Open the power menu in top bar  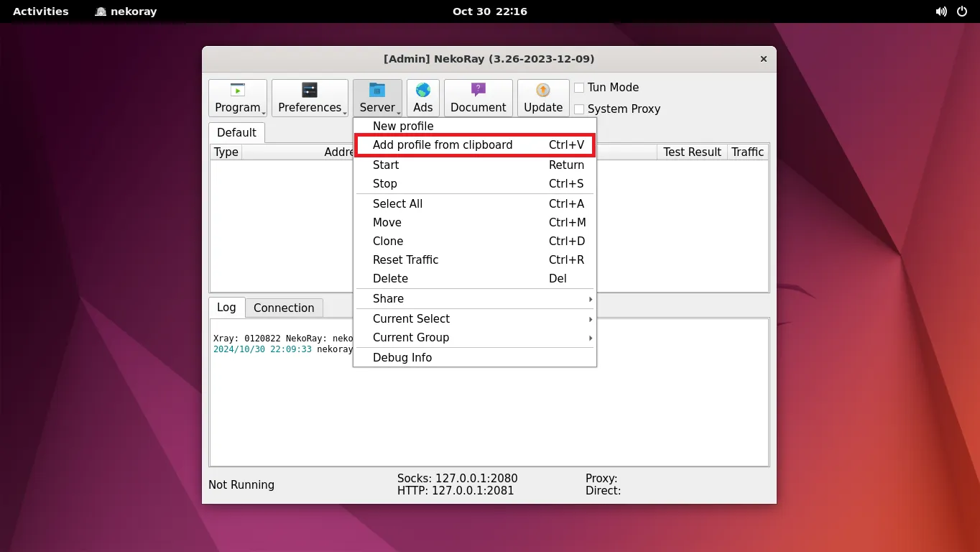(x=962, y=11)
